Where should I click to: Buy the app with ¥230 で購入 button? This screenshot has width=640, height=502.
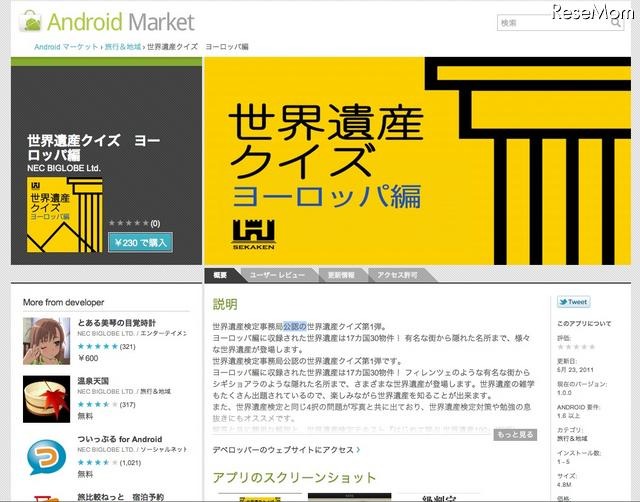point(140,242)
